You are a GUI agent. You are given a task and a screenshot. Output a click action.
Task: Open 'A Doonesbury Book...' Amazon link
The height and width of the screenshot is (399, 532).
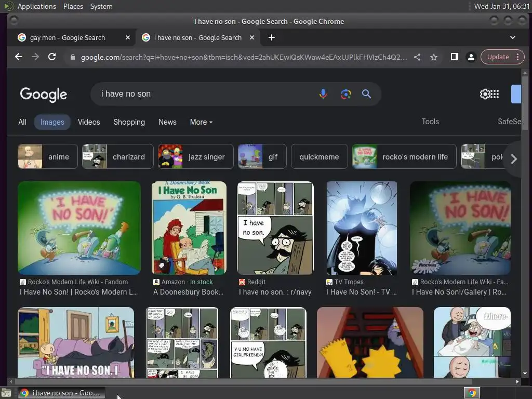click(188, 292)
